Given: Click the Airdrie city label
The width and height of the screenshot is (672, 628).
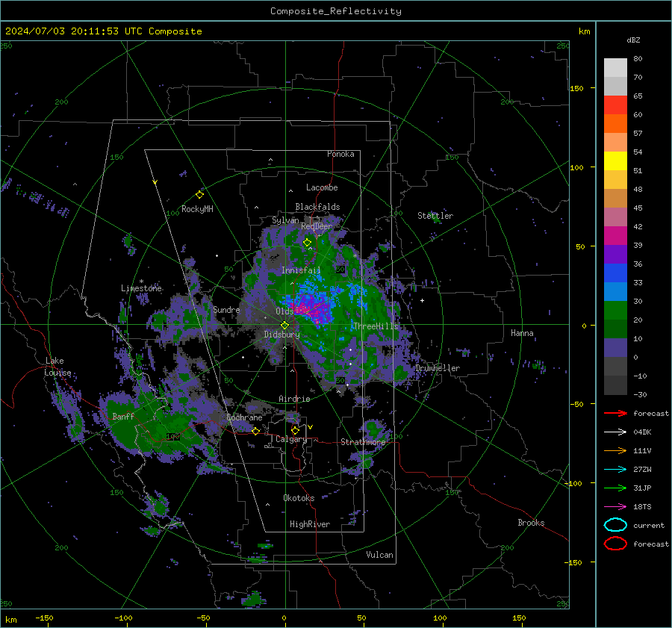Looking at the screenshot, I should pos(294,399).
